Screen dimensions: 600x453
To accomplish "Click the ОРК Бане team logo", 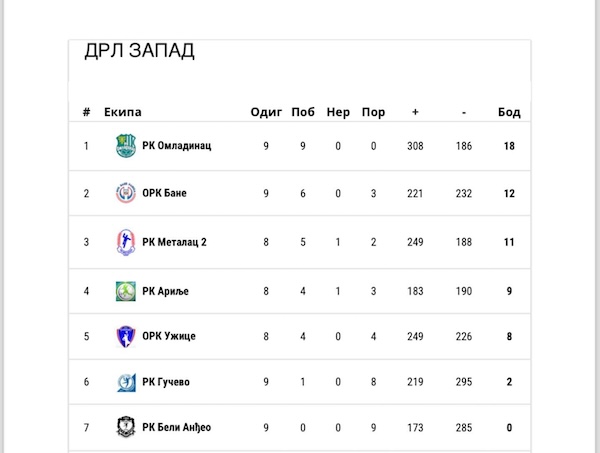I will (x=125, y=193).
